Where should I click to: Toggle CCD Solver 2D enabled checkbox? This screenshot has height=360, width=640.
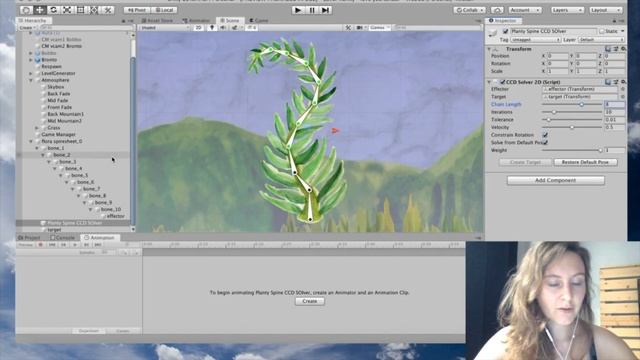502,82
